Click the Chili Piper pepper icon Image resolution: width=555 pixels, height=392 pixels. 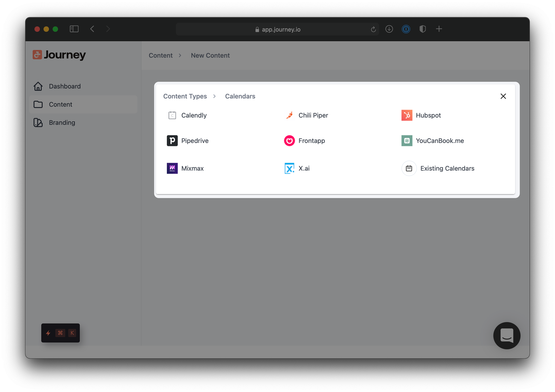[289, 115]
